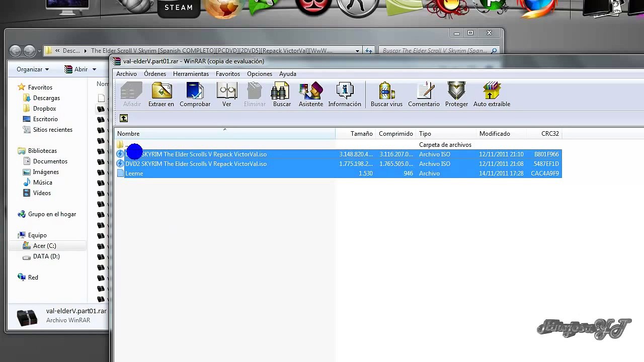The height and width of the screenshot is (362, 644).
Task: Sort by the Tamaño column header
Action: [356, 134]
